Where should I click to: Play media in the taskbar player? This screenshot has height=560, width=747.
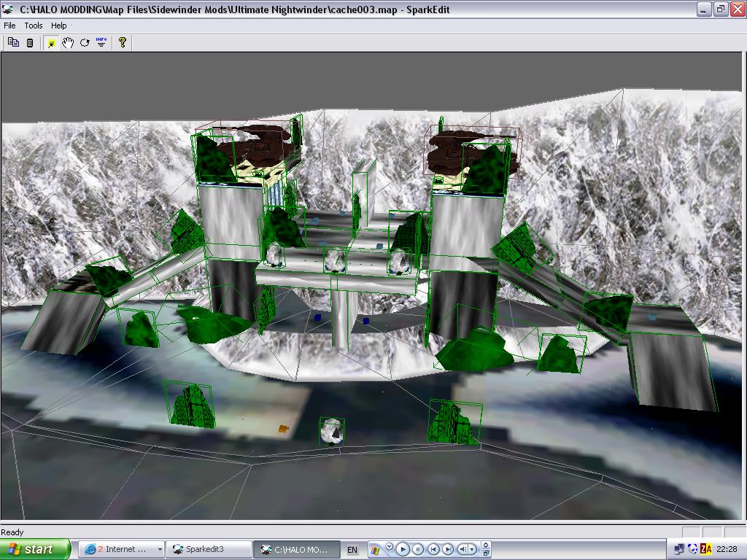click(403, 550)
